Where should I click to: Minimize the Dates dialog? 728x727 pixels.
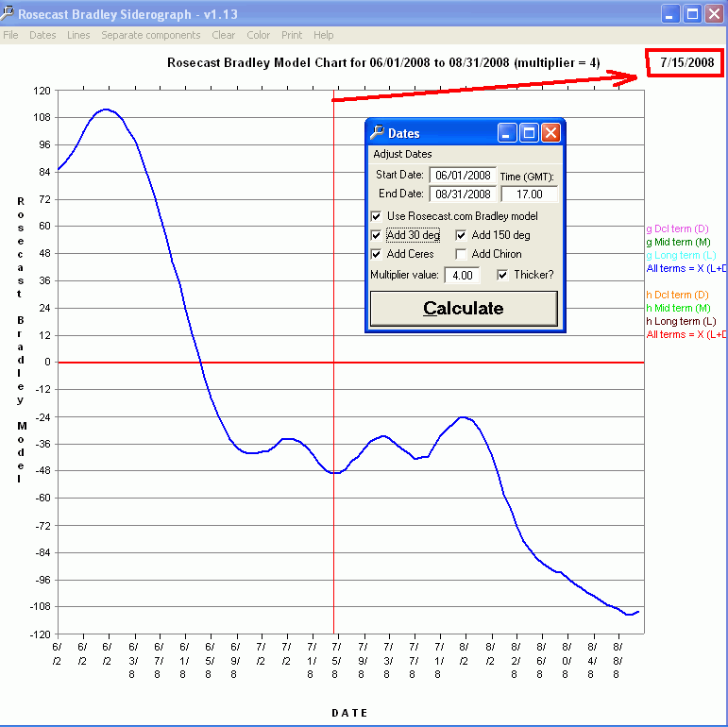click(506, 133)
